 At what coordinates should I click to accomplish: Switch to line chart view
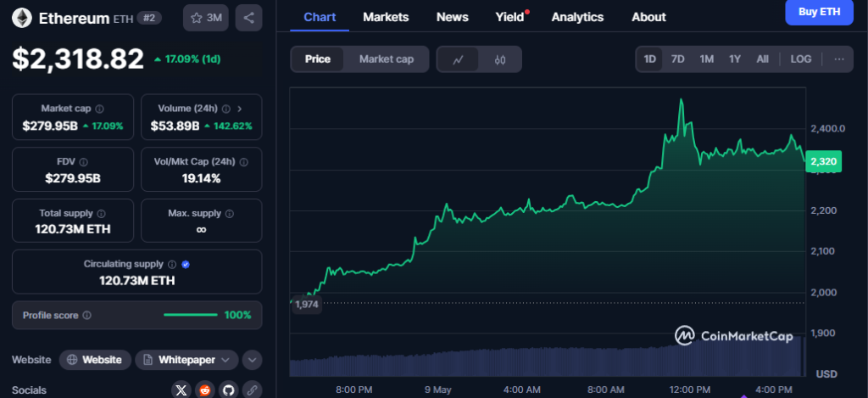pyautogui.click(x=458, y=59)
